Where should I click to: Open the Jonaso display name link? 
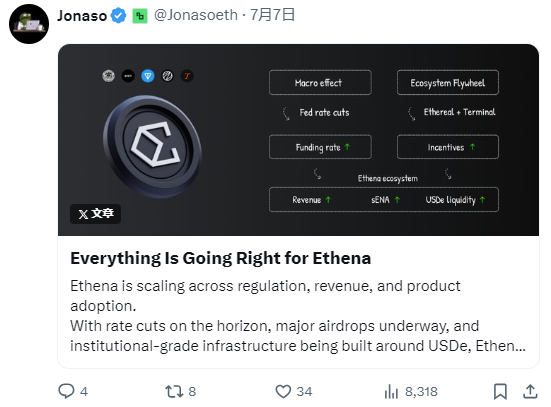82,16
